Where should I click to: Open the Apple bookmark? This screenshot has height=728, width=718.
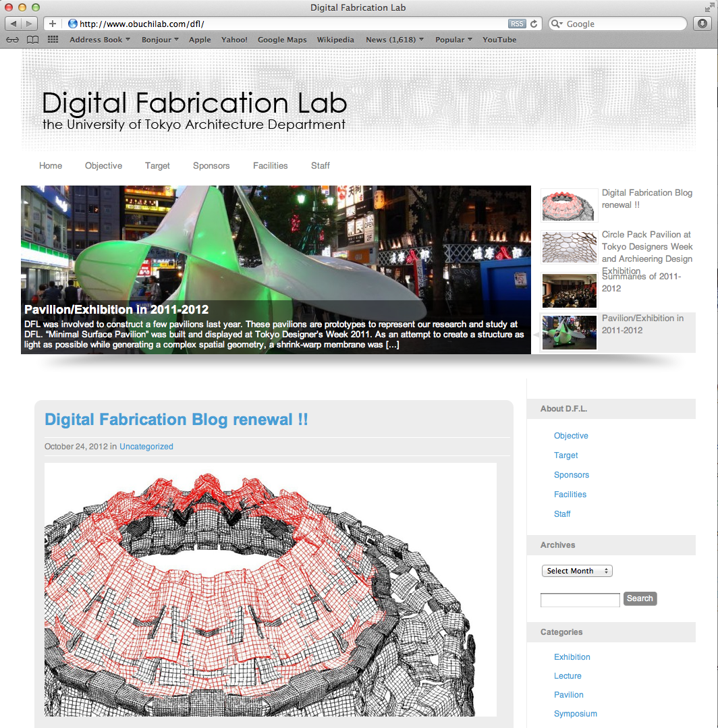coord(200,40)
